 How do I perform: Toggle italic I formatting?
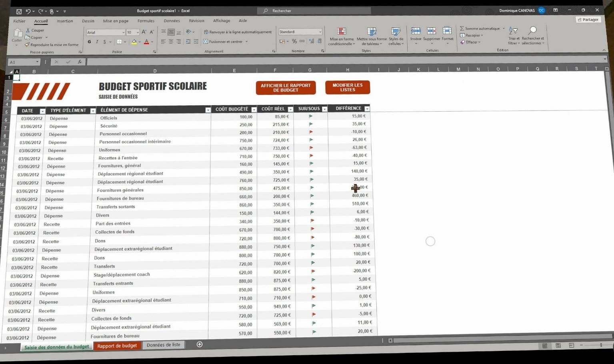tap(97, 42)
